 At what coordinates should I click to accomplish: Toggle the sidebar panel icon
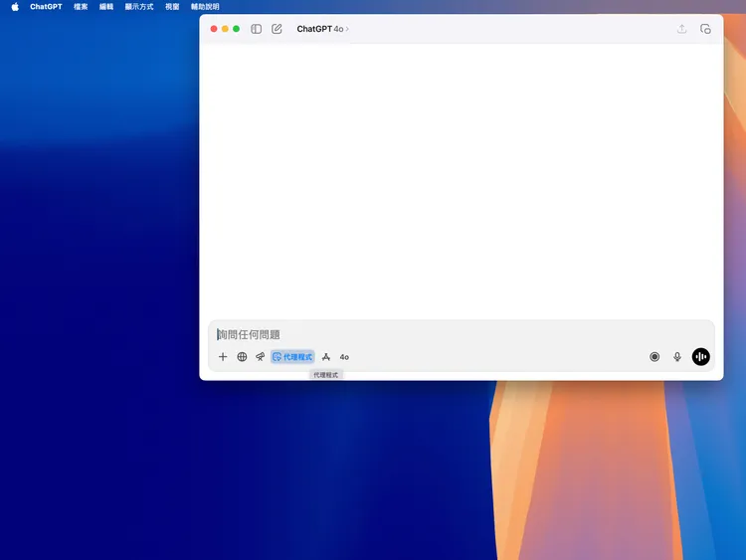tap(256, 29)
